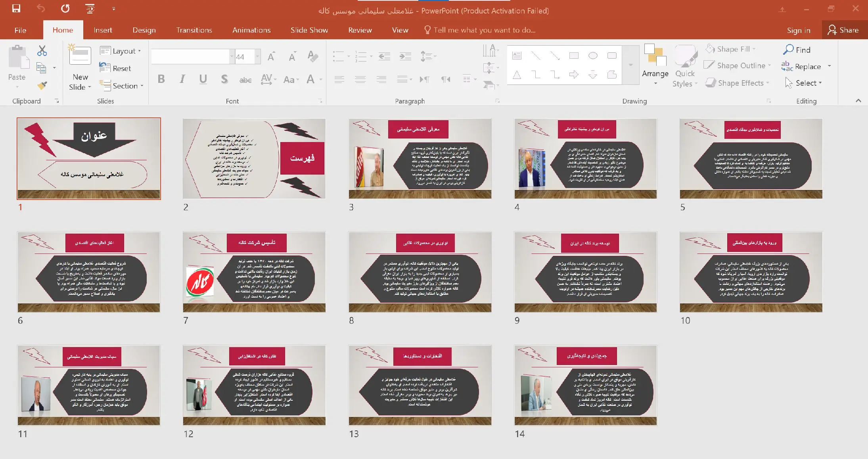Screen dimensions: 868x459
Task: Toggle Bold formatting button
Action: click(161, 79)
